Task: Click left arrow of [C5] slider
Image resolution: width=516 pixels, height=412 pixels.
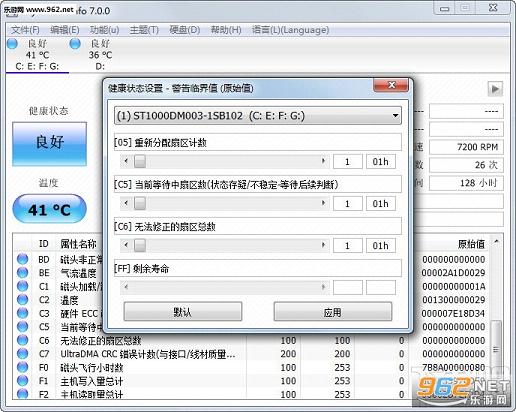Action: tap(126, 203)
